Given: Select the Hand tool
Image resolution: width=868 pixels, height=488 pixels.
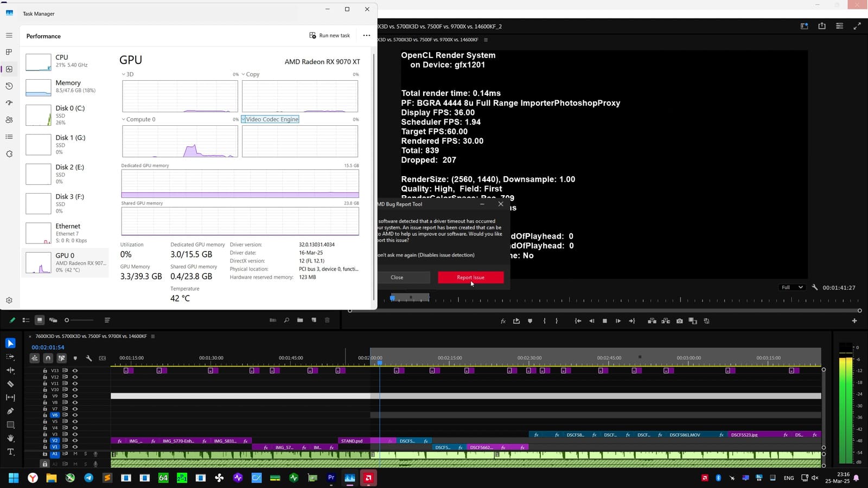Looking at the screenshot, I should point(10,438).
